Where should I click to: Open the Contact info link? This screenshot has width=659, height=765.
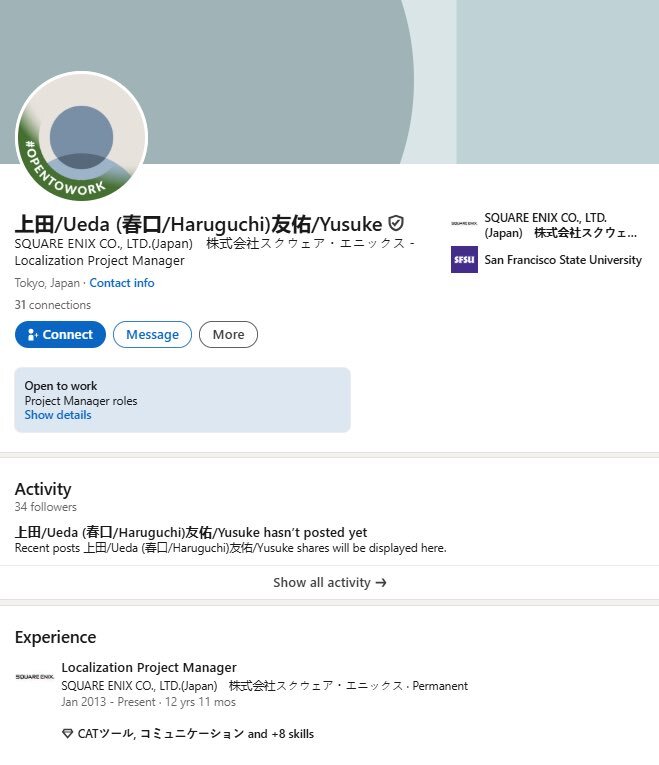(x=122, y=283)
